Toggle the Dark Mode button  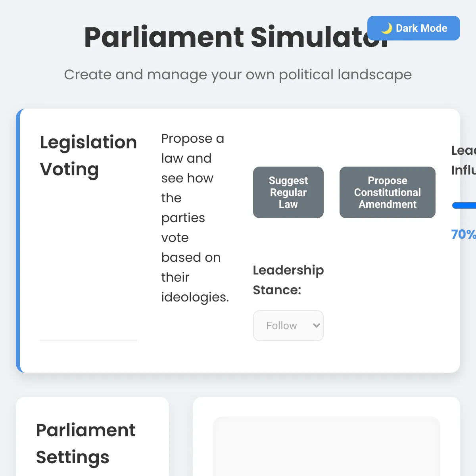[x=413, y=28]
